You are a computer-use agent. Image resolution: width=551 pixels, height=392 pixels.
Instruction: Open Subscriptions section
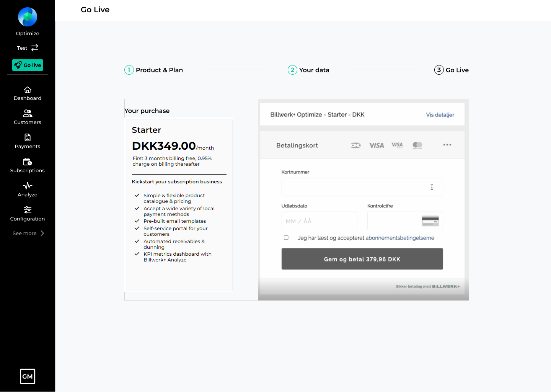click(28, 166)
